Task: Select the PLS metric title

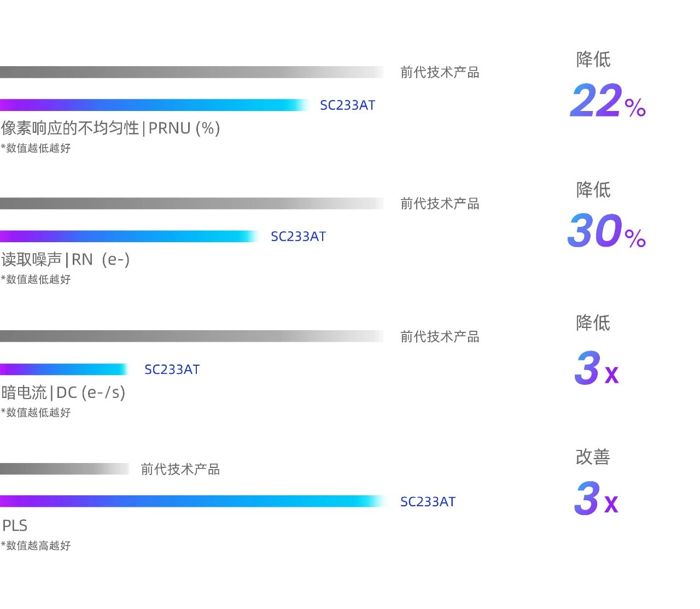Action: (x=15, y=525)
